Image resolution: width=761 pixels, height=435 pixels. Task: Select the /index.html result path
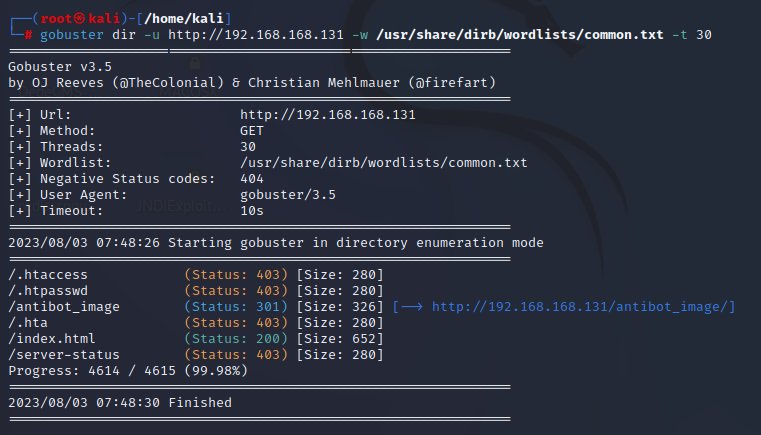(52, 339)
